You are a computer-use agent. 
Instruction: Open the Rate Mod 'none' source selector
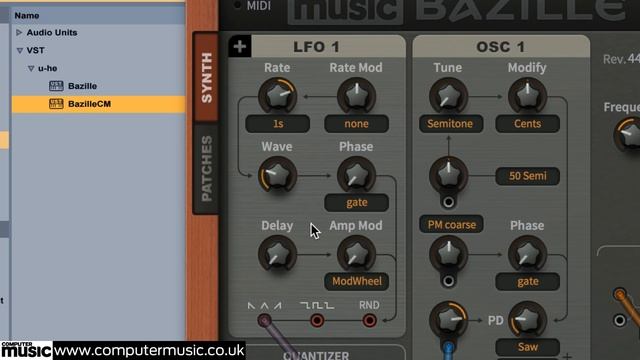pos(356,124)
